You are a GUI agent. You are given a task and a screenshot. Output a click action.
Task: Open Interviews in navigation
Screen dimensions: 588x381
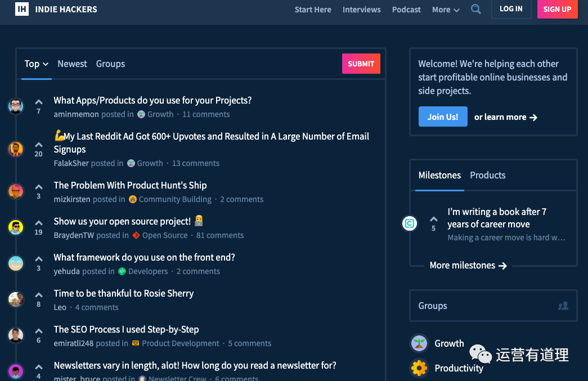361,10
